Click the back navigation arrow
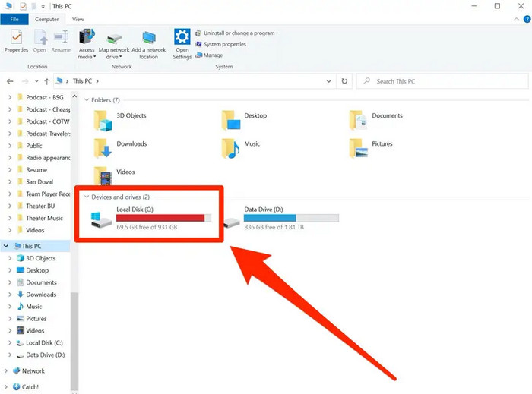This screenshot has height=394, width=532. click(x=10, y=81)
